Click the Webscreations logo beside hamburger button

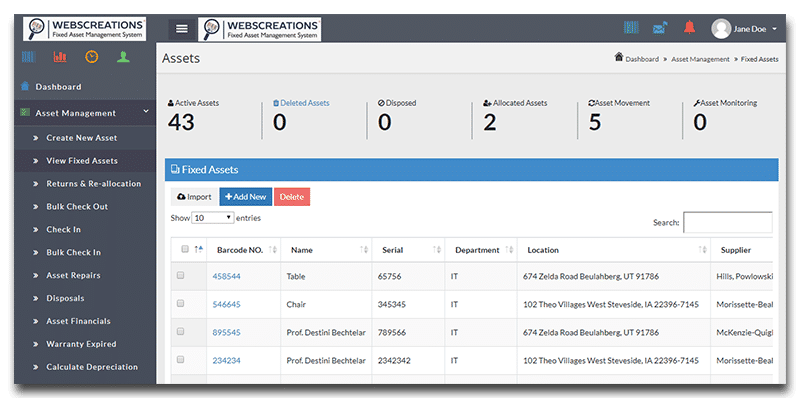click(x=259, y=29)
